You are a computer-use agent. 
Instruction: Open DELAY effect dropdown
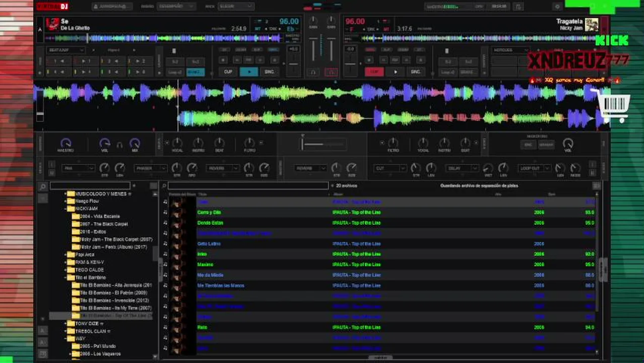pyautogui.click(x=462, y=168)
